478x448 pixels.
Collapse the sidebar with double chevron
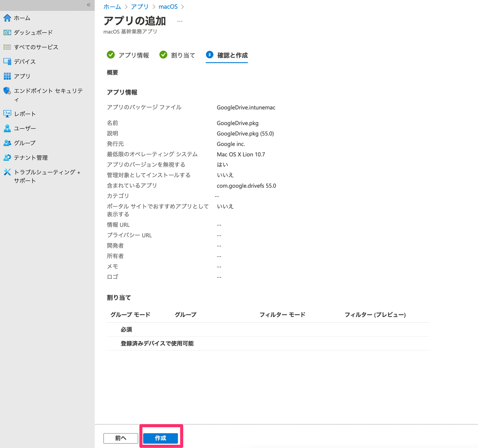[88, 5]
